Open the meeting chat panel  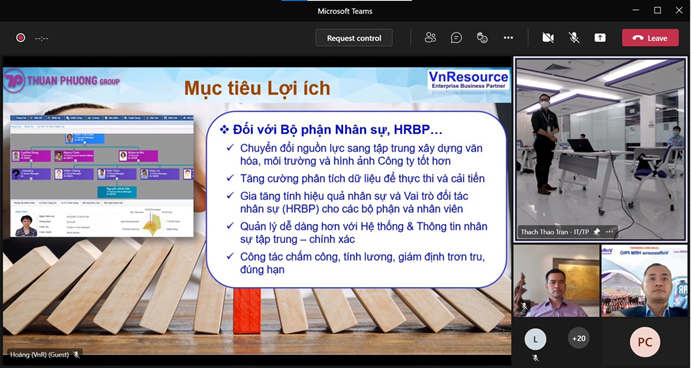point(456,38)
